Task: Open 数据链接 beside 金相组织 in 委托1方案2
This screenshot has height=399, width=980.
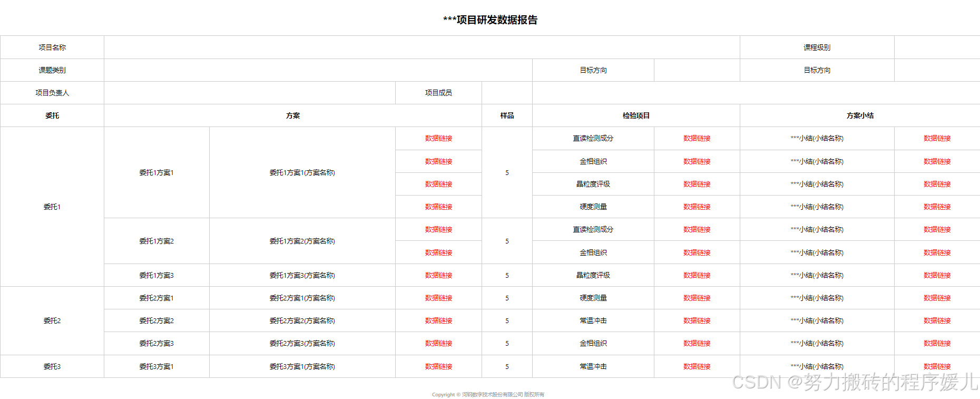Action: (x=697, y=252)
